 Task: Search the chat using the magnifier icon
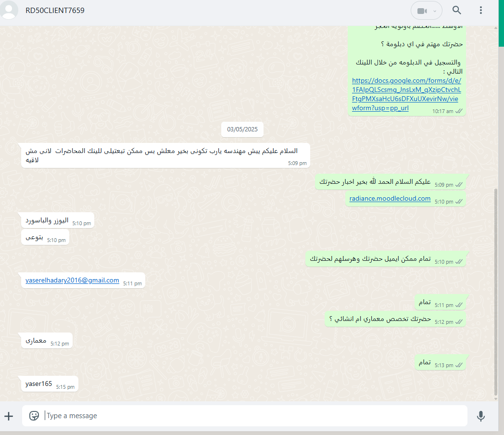pos(457,10)
